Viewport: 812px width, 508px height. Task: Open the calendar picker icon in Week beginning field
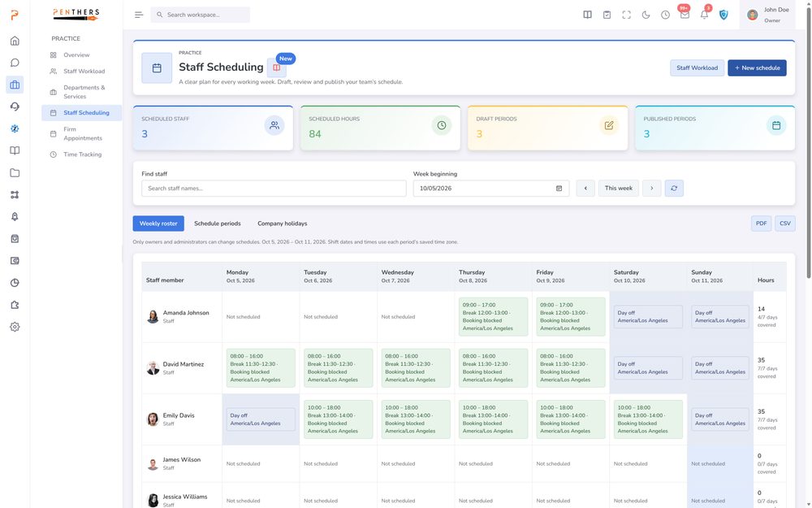[559, 189]
